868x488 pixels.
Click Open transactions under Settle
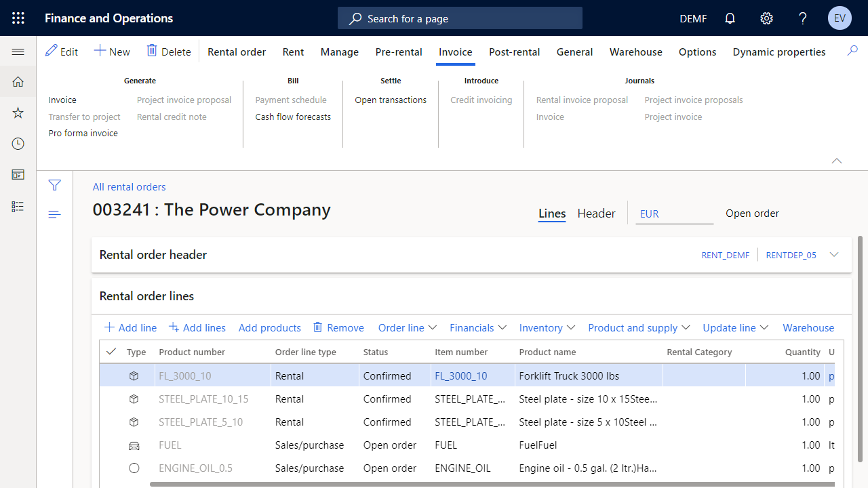(391, 100)
